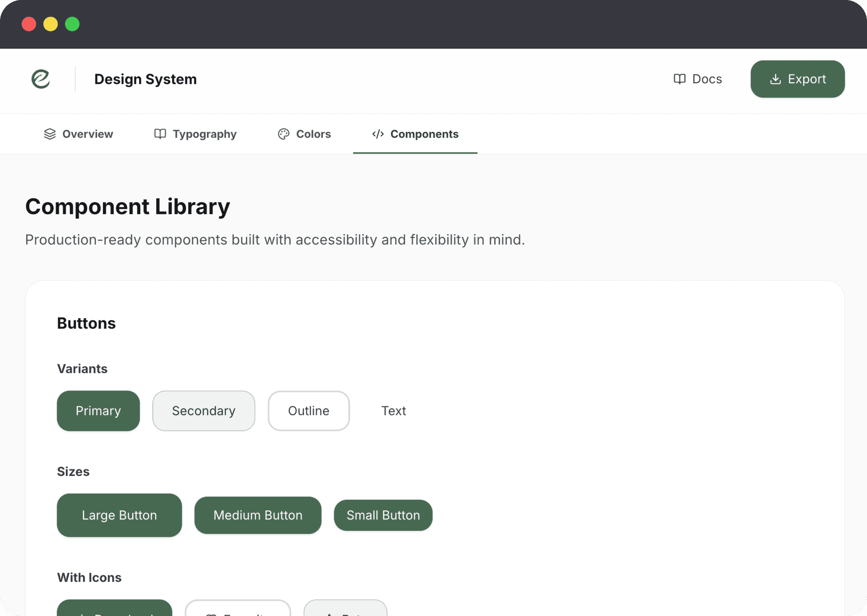Click the open book icon beside Typography
Screen dimensions: 867x616
[160, 134]
